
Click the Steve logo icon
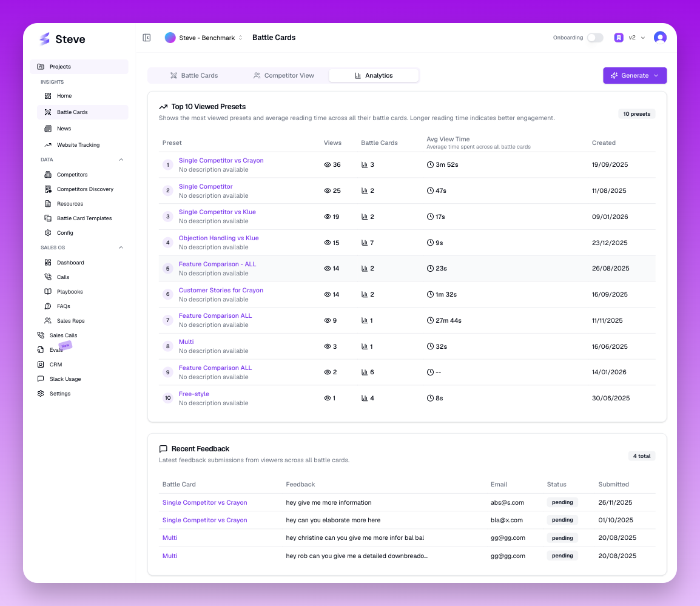click(x=44, y=39)
